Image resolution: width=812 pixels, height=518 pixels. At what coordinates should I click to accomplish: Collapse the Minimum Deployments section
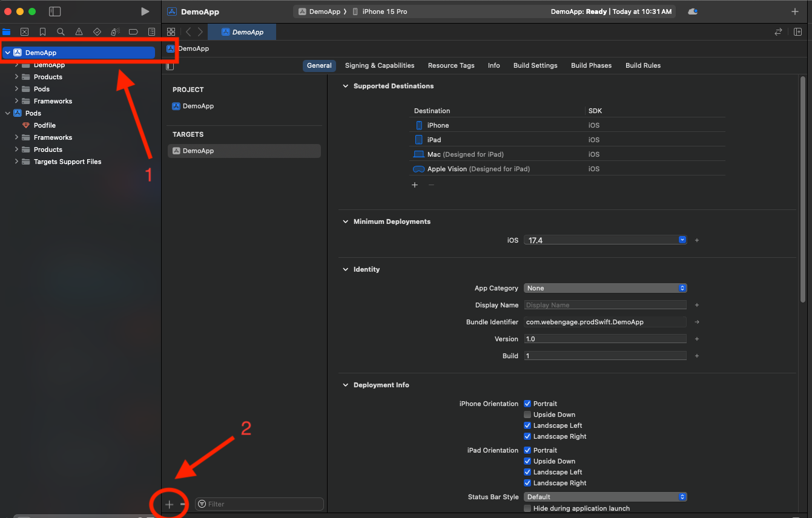pos(346,221)
